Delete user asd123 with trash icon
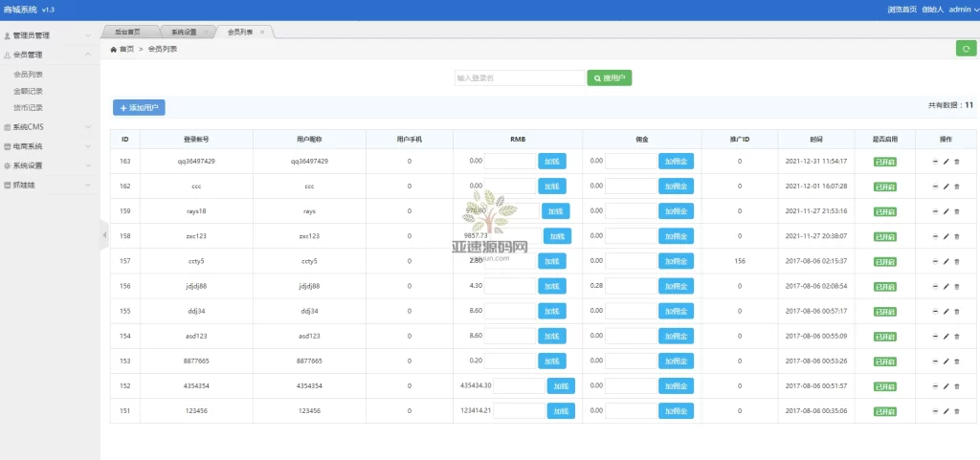980x460 pixels. [x=956, y=337]
